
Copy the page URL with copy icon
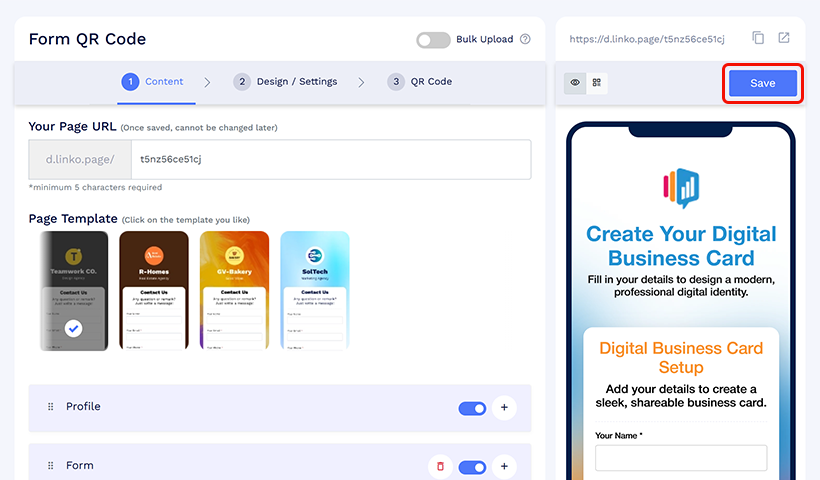[758, 38]
